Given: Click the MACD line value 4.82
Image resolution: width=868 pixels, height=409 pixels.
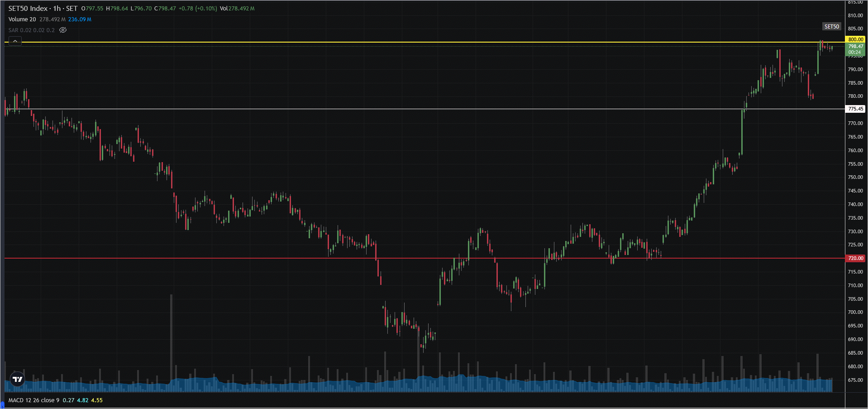Looking at the screenshot, I should [83, 400].
